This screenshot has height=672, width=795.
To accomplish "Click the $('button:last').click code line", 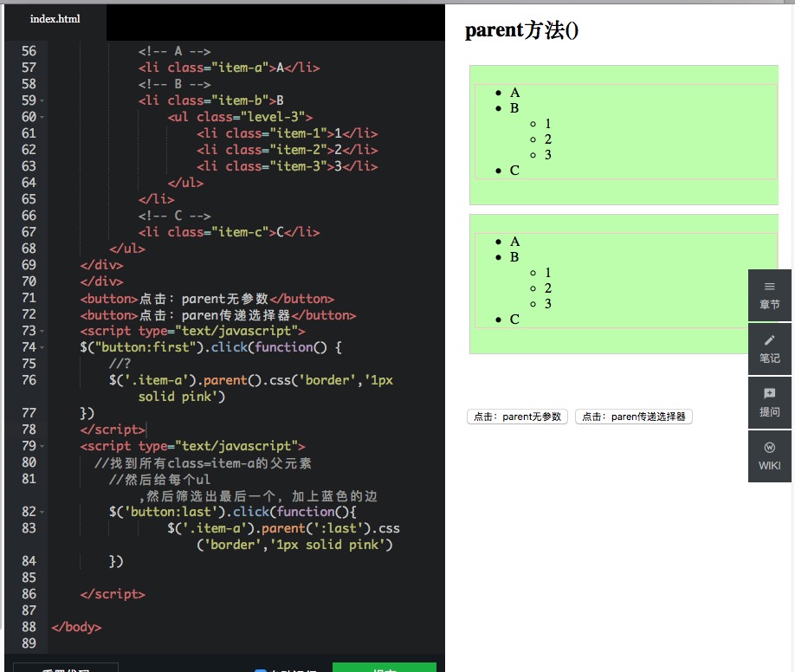I will [x=233, y=512].
